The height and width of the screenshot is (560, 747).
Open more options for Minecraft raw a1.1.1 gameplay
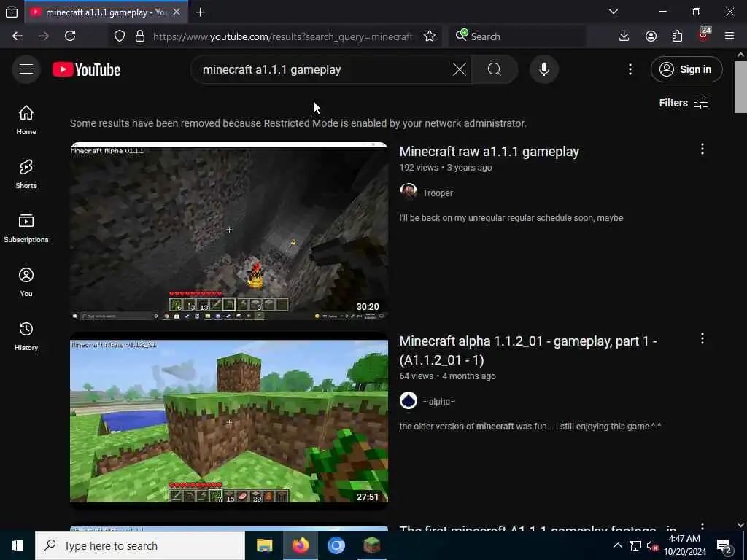[703, 149]
